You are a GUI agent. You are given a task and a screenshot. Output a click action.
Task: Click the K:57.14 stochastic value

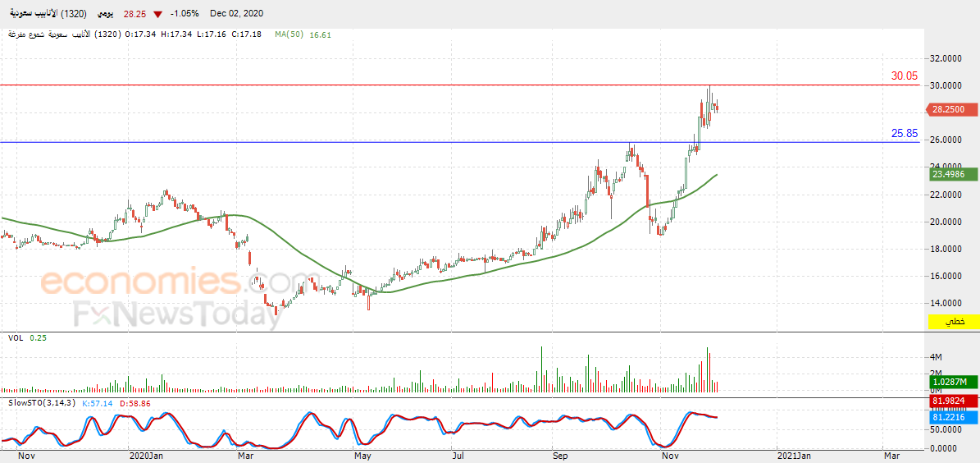pyautogui.click(x=96, y=404)
